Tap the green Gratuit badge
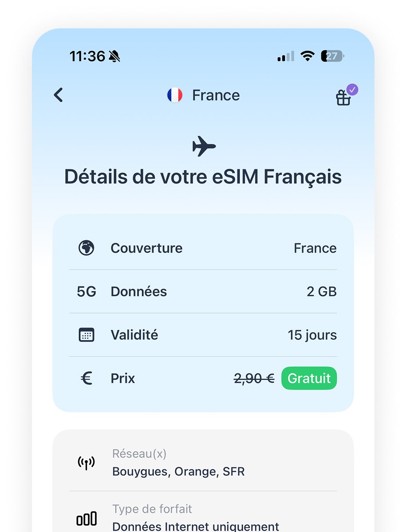Screen dimensions: 406x532 coord(309,379)
